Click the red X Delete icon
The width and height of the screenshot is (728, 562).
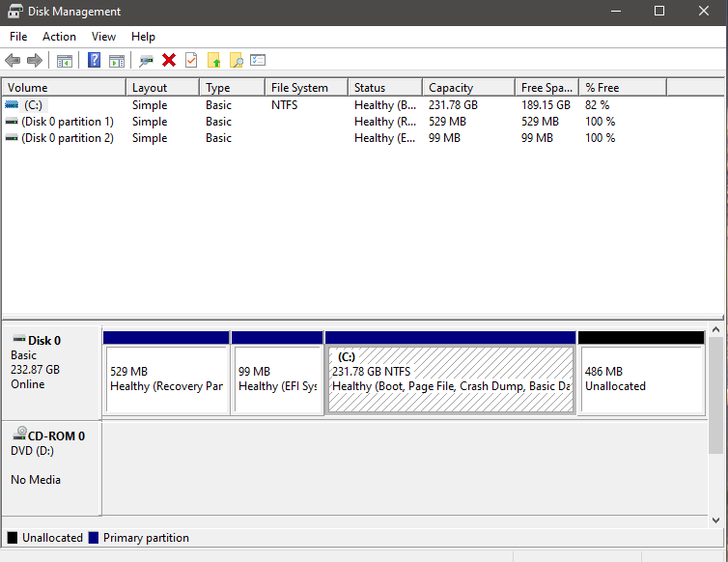(169, 60)
